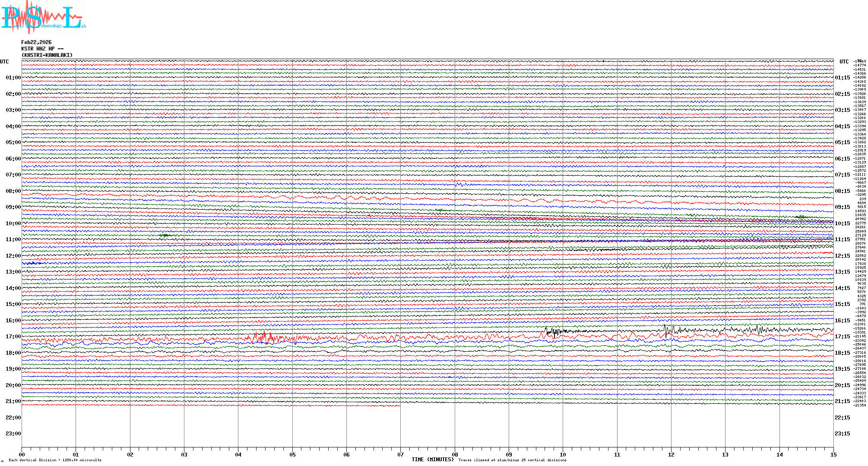The height and width of the screenshot is (466, 868).
Task: Click the 05 minute tick label
Action: pos(292,454)
